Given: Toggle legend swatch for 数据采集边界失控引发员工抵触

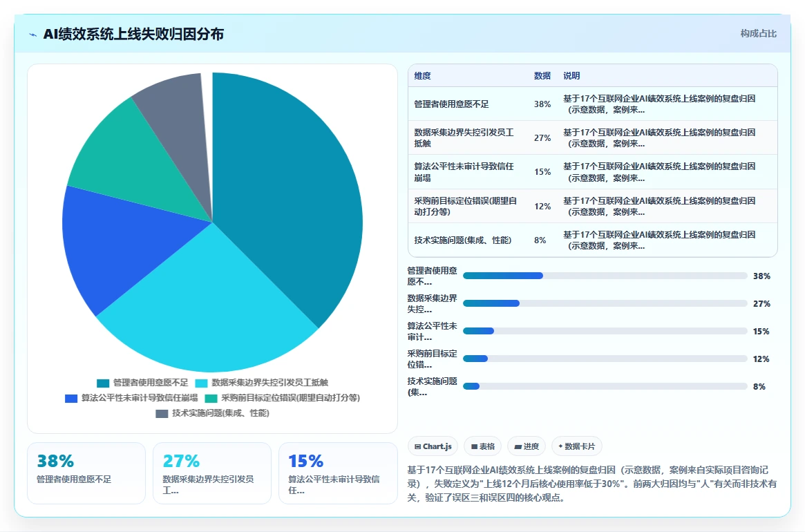Looking at the screenshot, I should pyautogui.click(x=201, y=383).
